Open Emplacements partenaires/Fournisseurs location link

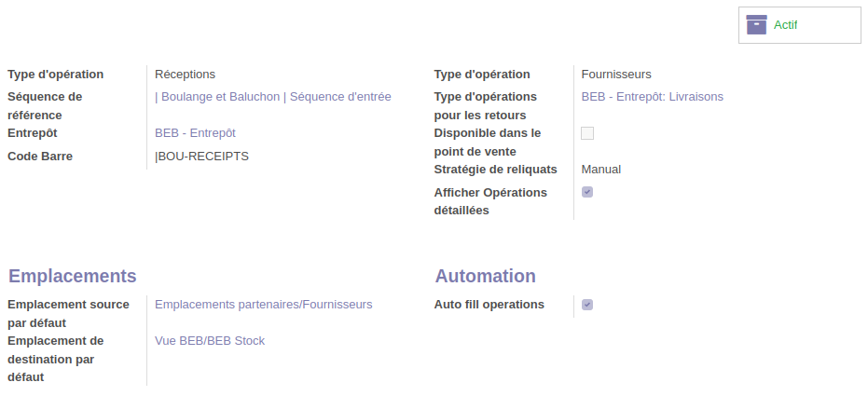tap(263, 304)
